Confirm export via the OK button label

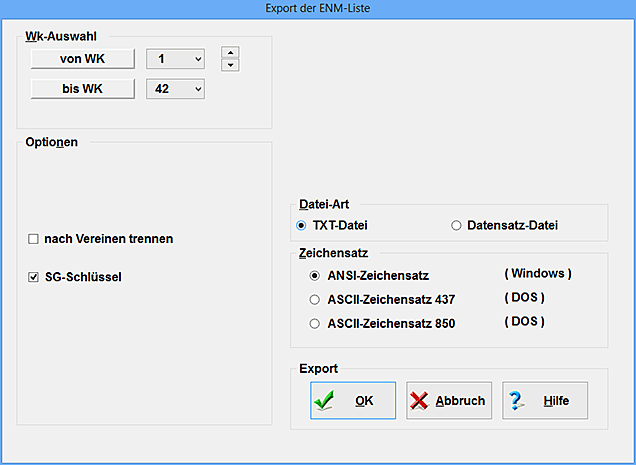tap(364, 401)
